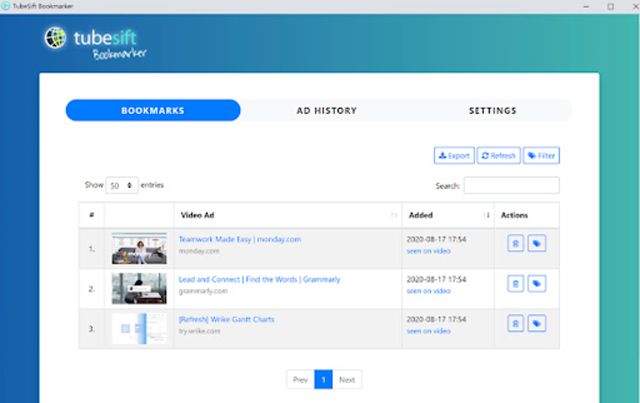Delete the Grammarly bookmark with trash icon
The width and height of the screenshot is (640, 403).
pos(516,284)
